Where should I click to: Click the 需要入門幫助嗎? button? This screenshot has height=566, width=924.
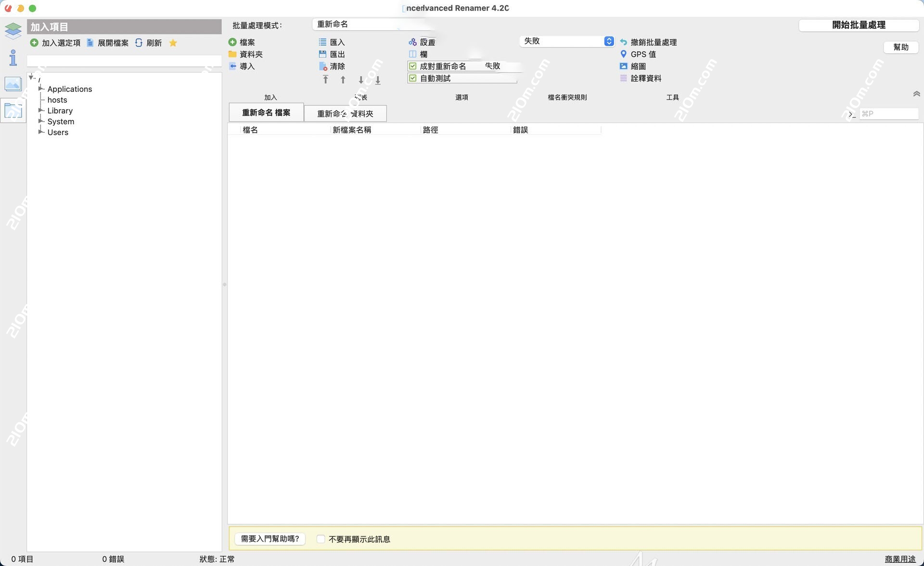point(269,539)
